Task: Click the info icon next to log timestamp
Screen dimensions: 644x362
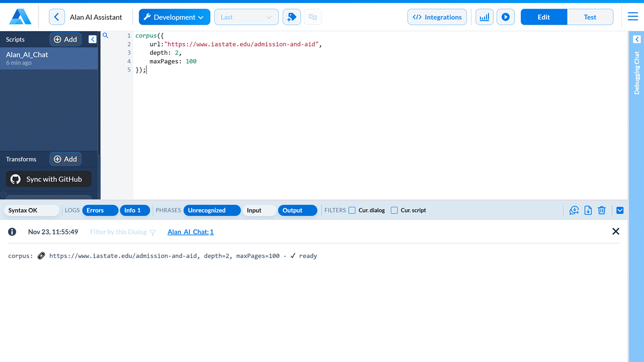Action: pos(12,232)
